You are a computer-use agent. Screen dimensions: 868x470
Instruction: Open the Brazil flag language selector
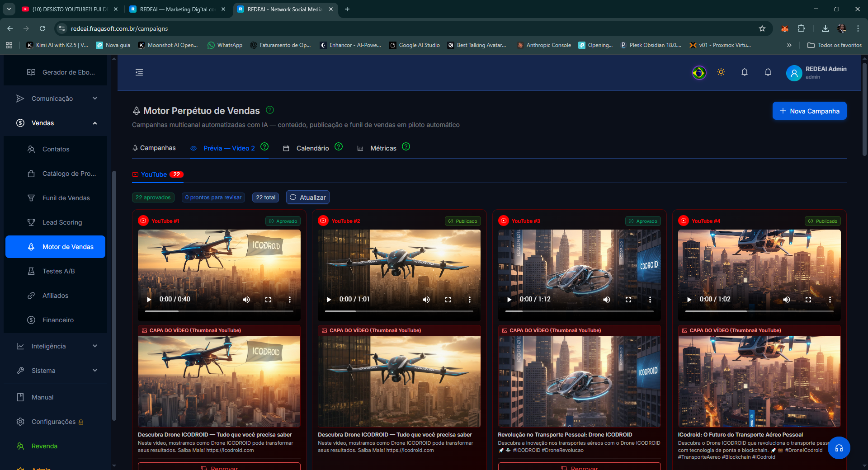(x=699, y=72)
